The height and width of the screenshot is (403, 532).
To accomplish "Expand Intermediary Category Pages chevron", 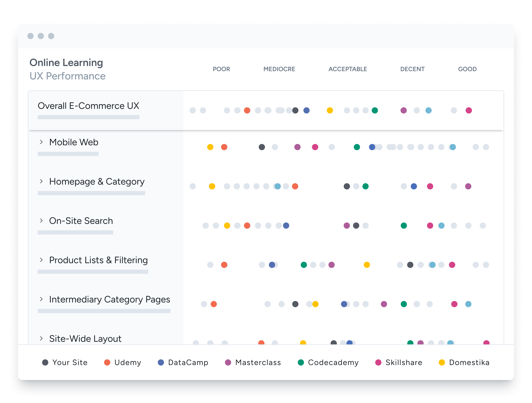I will (x=41, y=299).
